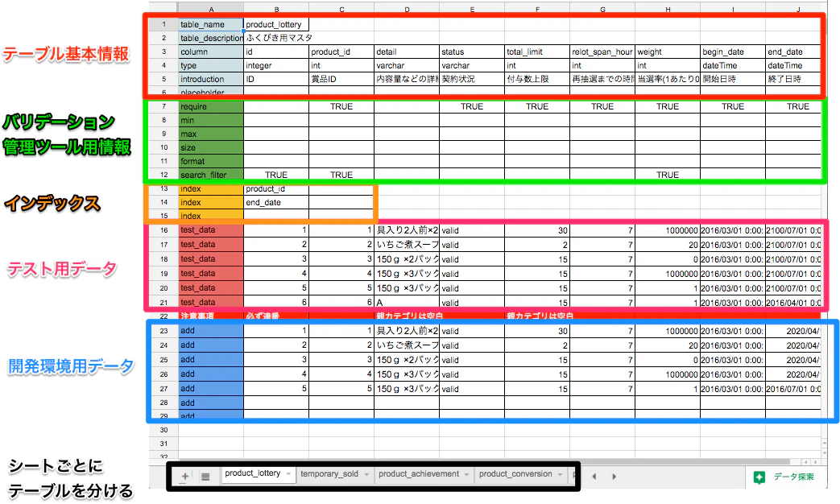
Task: Click the vertical scrollbar down arrow
Action: [x=824, y=453]
